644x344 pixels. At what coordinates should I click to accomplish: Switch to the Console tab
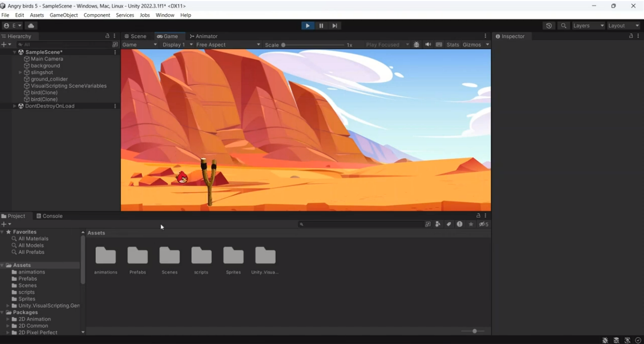click(50, 216)
